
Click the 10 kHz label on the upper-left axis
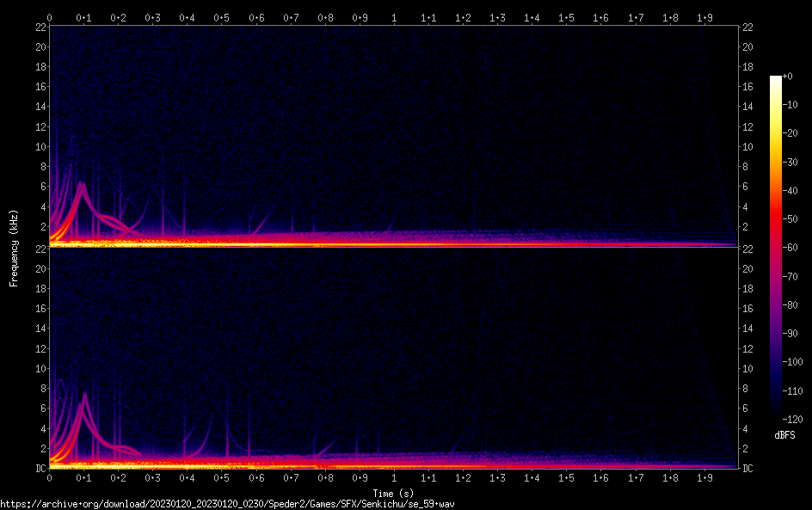[x=40, y=146]
